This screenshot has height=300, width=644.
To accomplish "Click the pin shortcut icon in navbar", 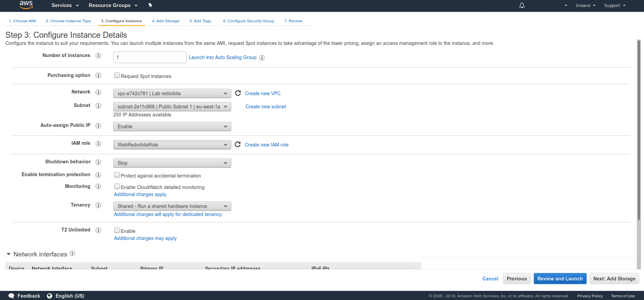I will 150,5.
